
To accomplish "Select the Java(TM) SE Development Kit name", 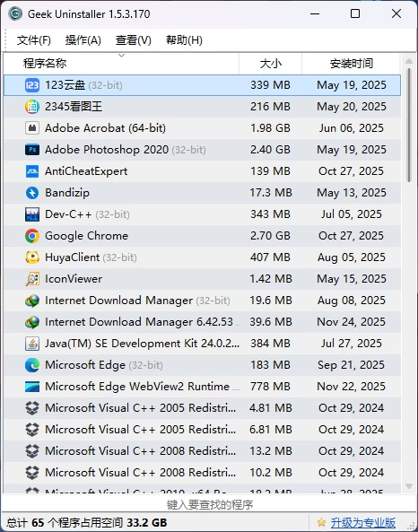I will click(142, 344).
